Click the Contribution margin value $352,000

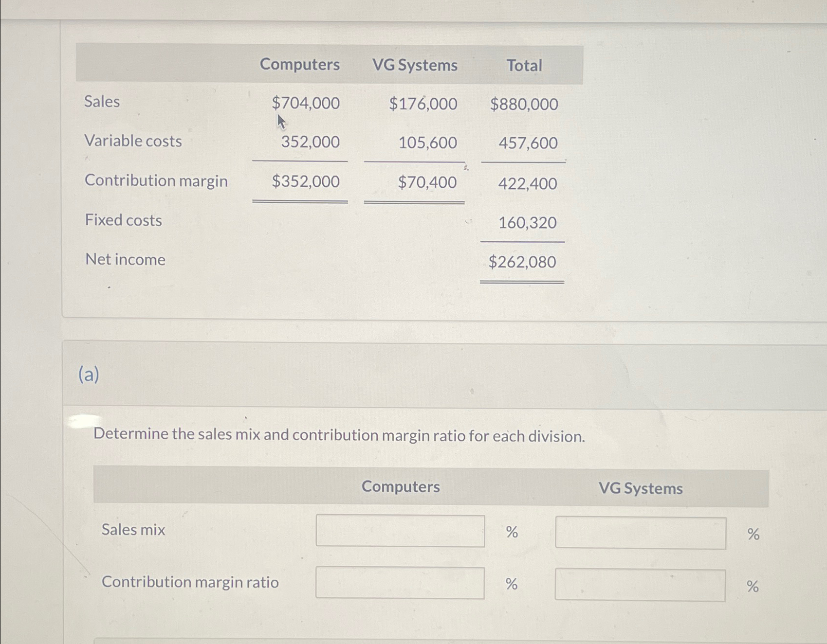coord(306,181)
